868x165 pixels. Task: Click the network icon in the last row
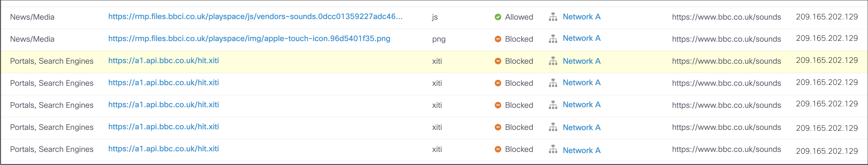[553, 150]
